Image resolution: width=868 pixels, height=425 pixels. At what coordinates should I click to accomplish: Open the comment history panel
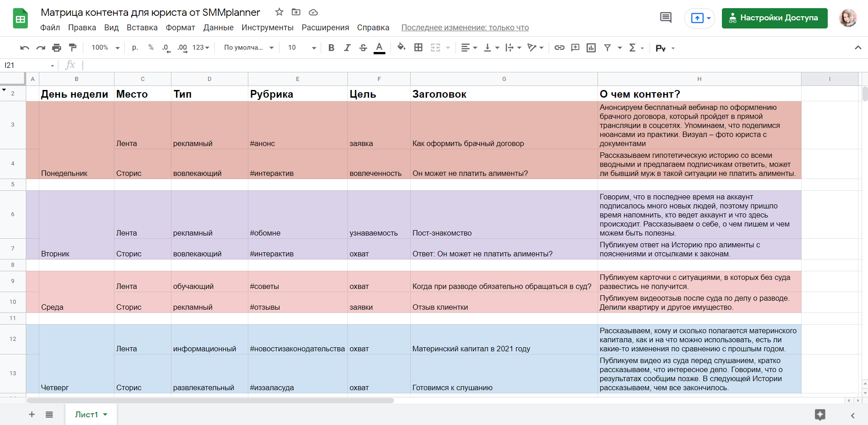[x=665, y=18]
